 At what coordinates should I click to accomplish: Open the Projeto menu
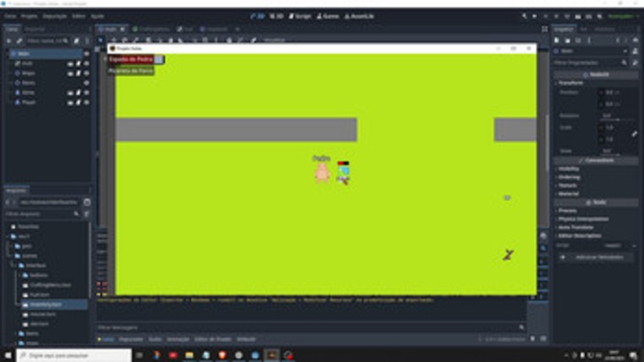(x=29, y=16)
